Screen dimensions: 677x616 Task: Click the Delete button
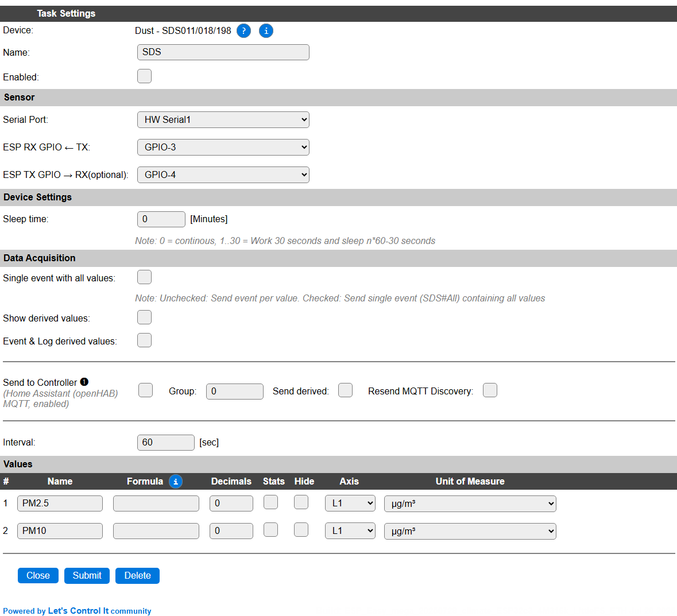coord(137,576)
